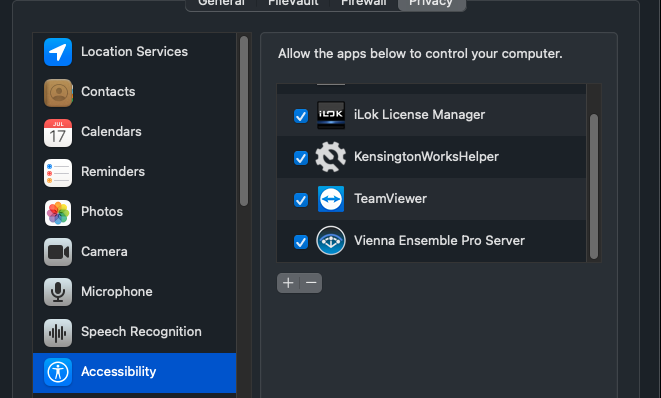The image size is (661, 398).
Task: Open the Contacts privacy category icon
Action: [58, 92]
